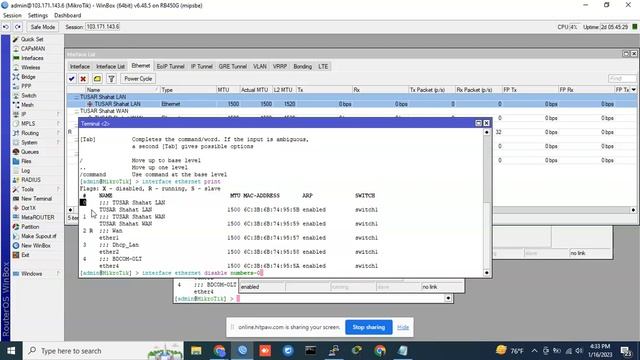This screenshot has width=640, height=360.
Task: Open the filter funnel in the Ethernet toolbar
Action: coord(111,79)
